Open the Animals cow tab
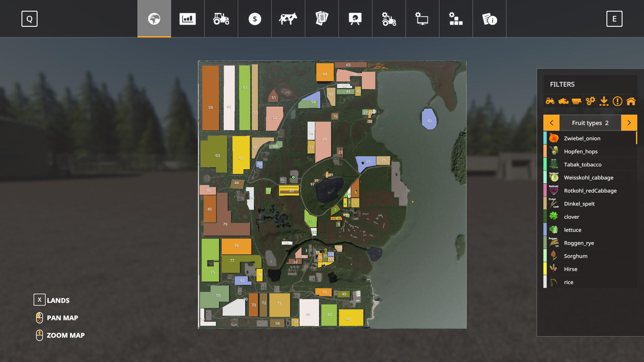The height and width of the screenshot is (362, 644). click(288, 19)
